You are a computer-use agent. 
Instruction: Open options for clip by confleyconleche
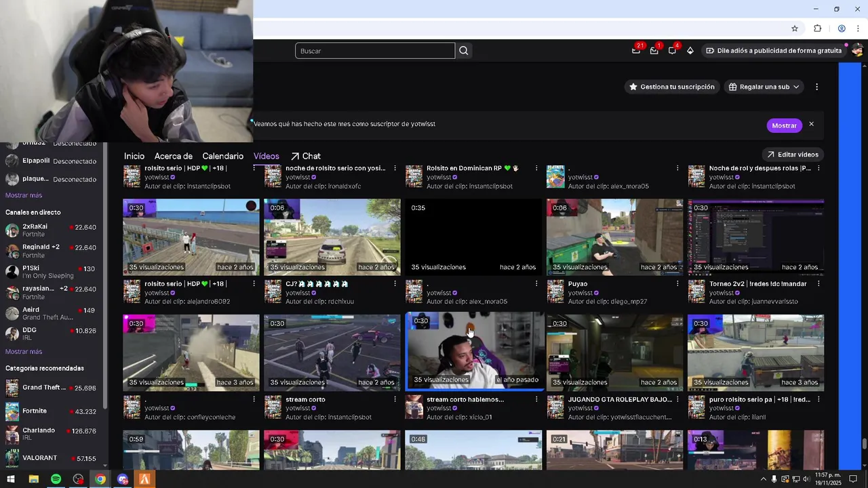[x=254, y=400]
